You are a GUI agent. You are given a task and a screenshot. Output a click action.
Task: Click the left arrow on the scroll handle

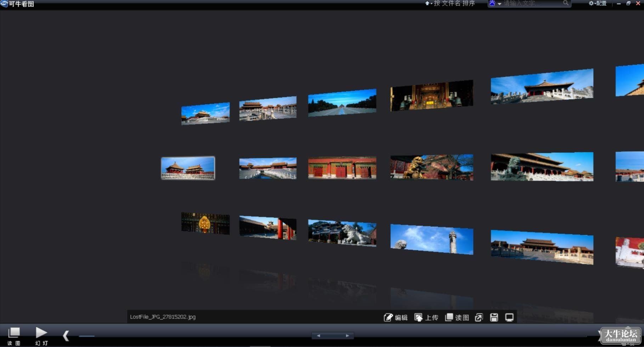(x=318, y=336)
